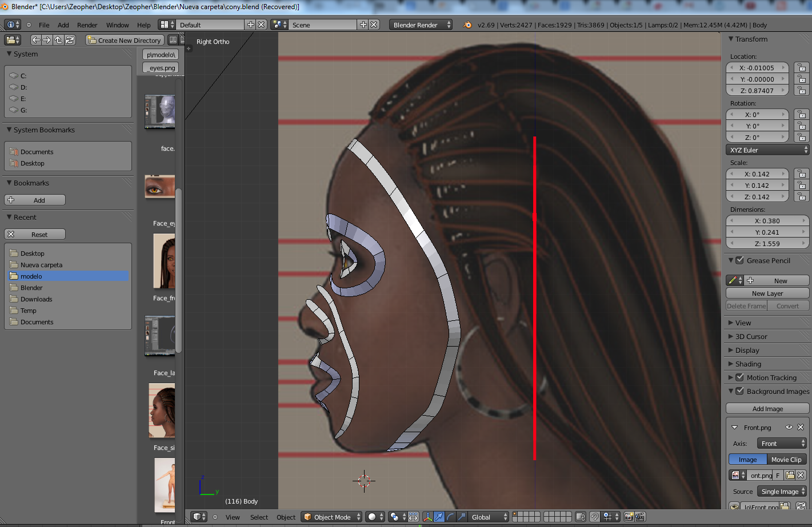
Task: Click the Create New Directory button
Action: pyautogui.click(x=125, y=40)
